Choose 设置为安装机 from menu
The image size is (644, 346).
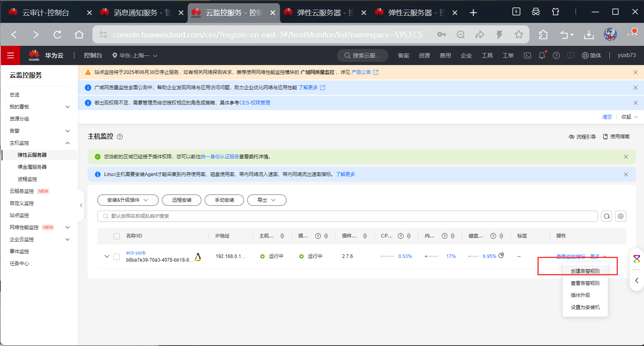(x=585, y=307)
